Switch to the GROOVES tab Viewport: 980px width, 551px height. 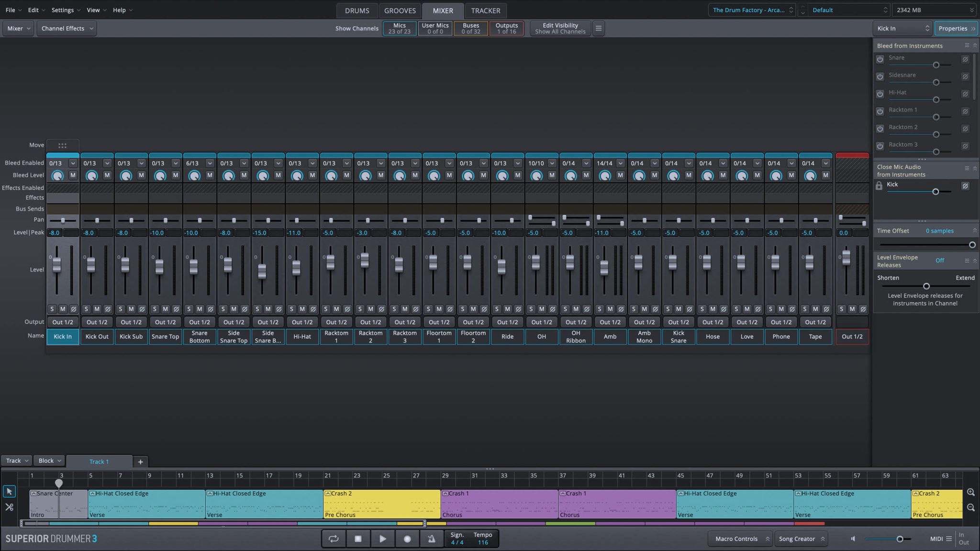(x=400, y=11)
